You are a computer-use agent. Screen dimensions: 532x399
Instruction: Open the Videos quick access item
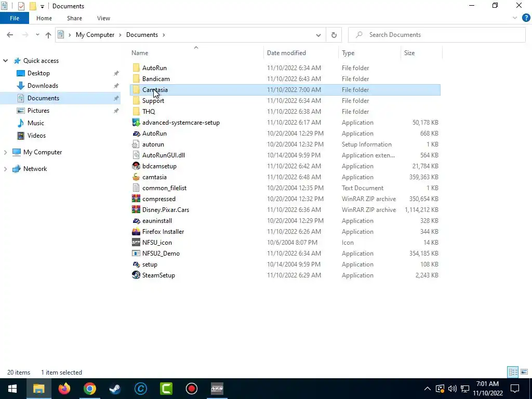point(36,136)
